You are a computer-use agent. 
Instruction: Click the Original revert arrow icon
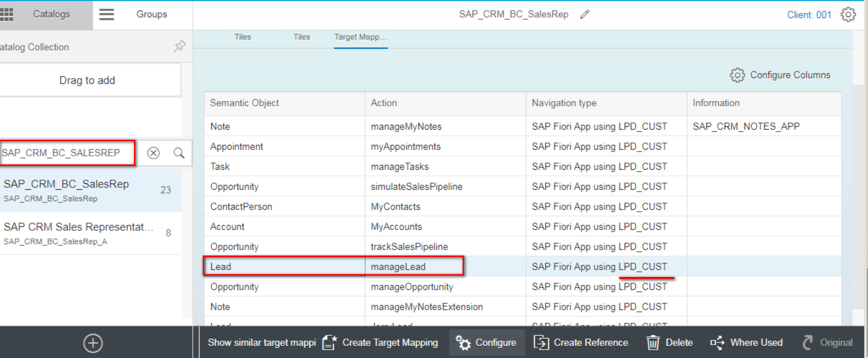807,342
